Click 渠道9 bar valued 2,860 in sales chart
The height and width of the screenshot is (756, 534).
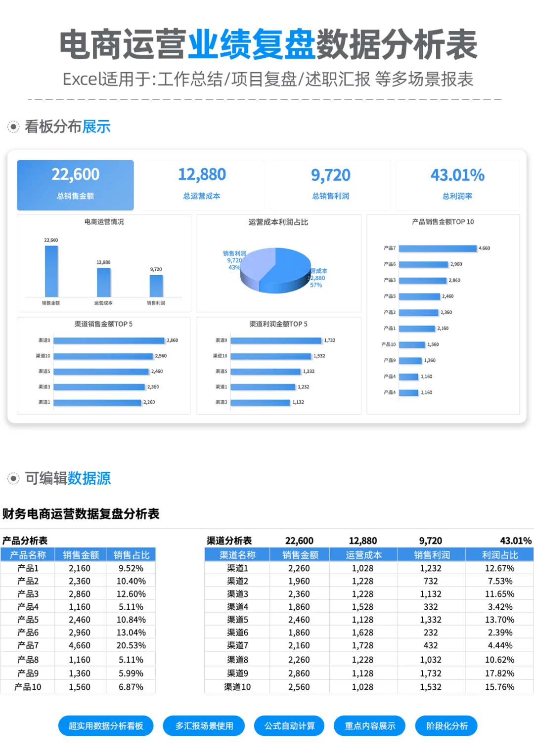[x=109, y=340]
